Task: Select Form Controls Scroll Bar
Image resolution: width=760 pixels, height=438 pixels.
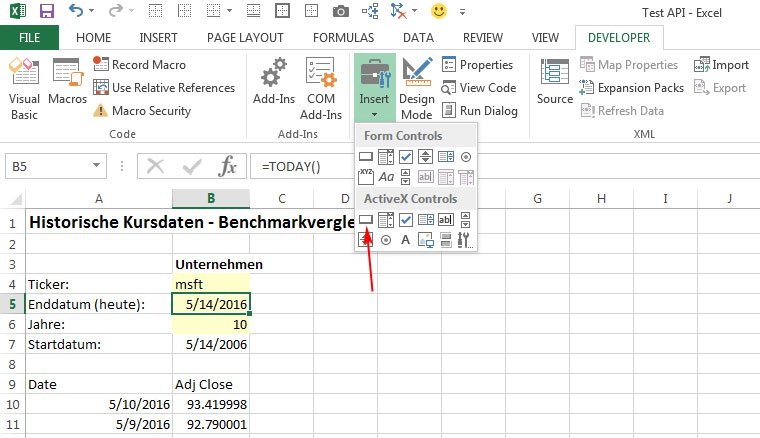Action: tap(406, 177)
